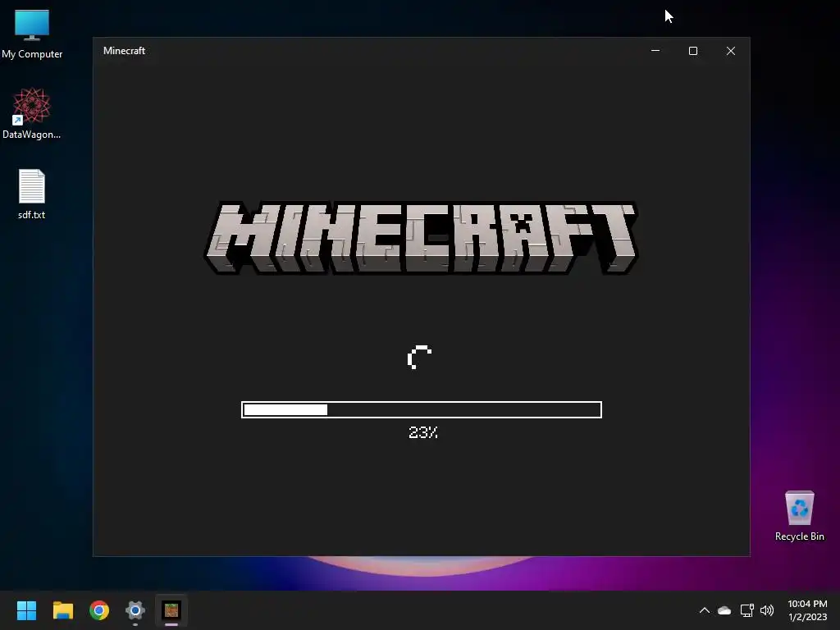Image resolution: width=840 pixels, height=630 pixels.
Task: Click the Minecraft window title text
Action: click(x=125, y=51)
